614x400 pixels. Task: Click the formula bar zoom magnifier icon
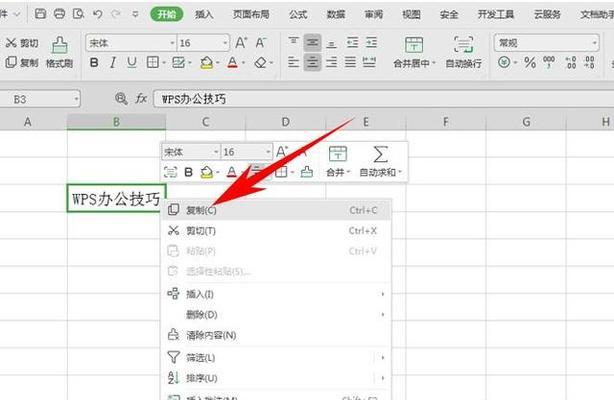[121, 98]
